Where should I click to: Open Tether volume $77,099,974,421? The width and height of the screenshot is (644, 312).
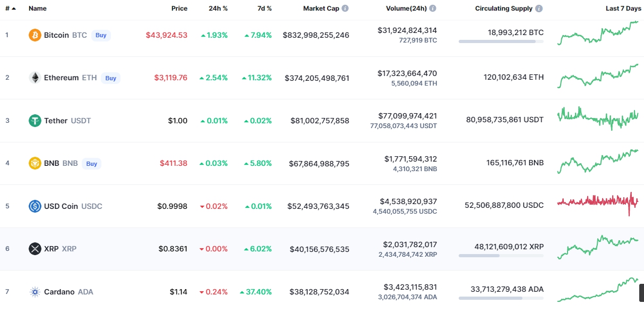click(408, 115)
